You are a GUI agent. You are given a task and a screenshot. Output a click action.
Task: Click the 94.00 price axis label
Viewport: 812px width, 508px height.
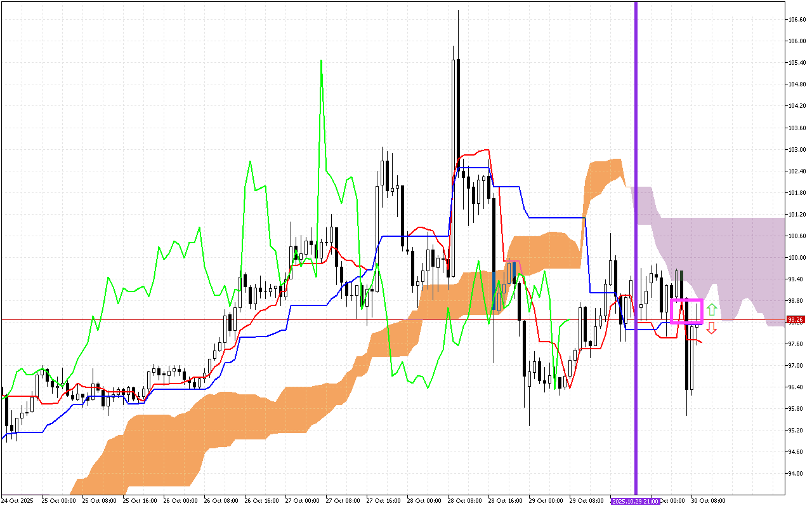click(796, 474)
